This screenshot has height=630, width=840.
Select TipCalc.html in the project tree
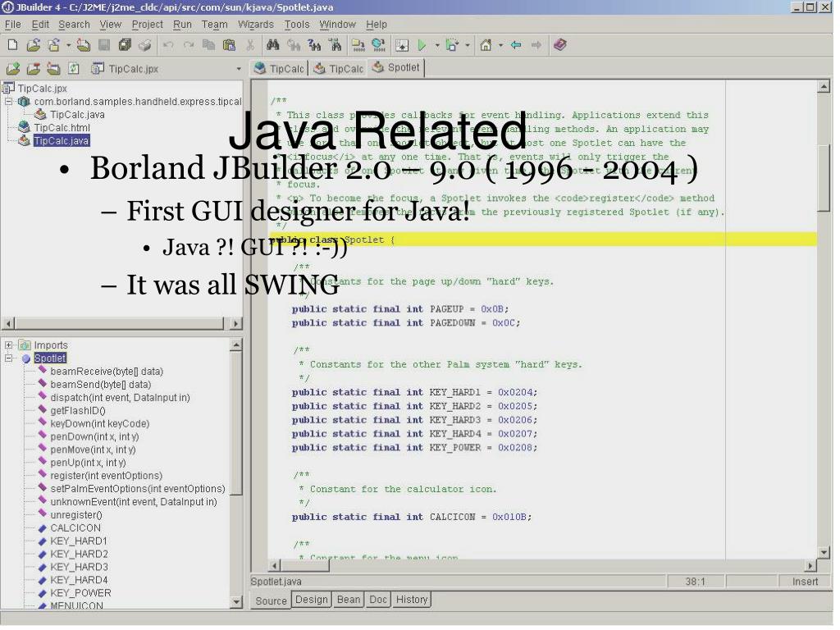(62, 129)
